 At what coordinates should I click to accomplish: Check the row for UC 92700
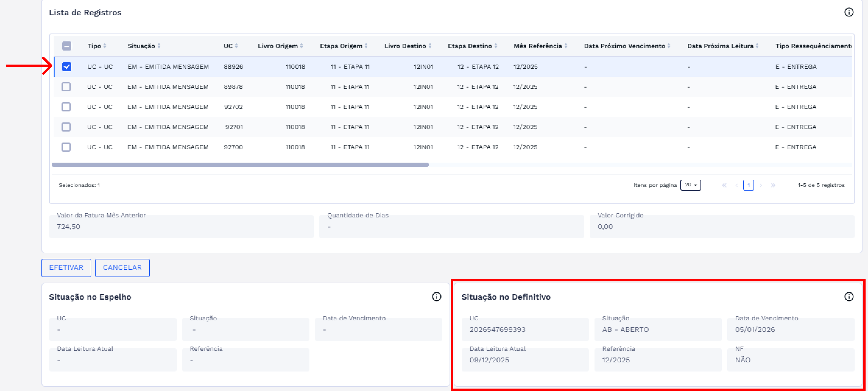click(x=66, y=147)
